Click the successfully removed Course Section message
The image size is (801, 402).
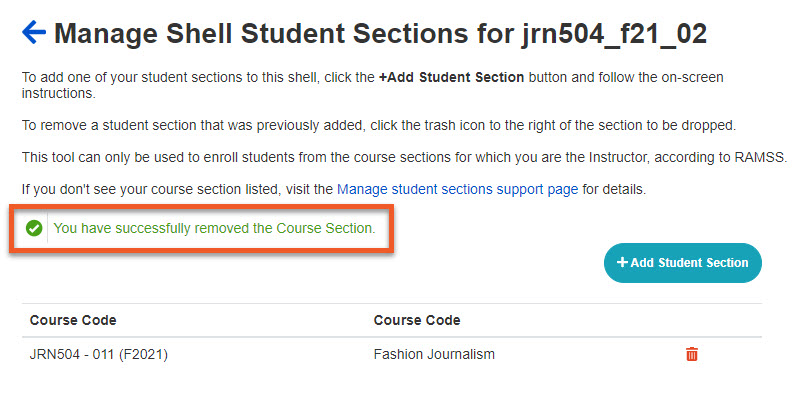214,229
